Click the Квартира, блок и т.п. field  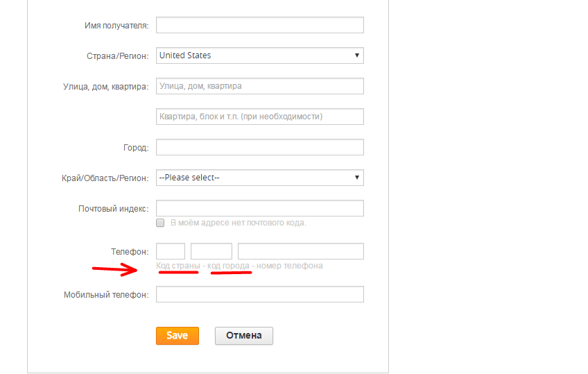pos(260,117)
